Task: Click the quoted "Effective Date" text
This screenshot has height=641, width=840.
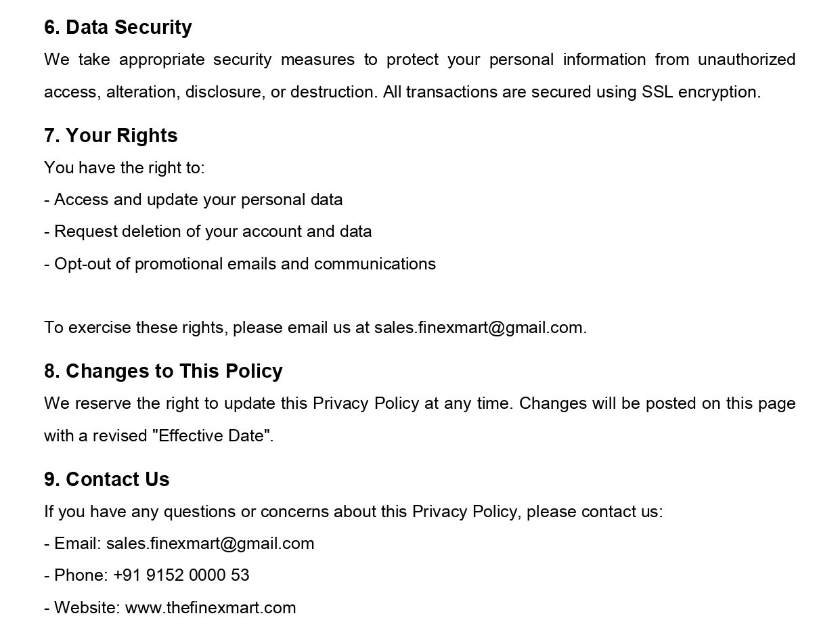Action: (x=213, y=435)
